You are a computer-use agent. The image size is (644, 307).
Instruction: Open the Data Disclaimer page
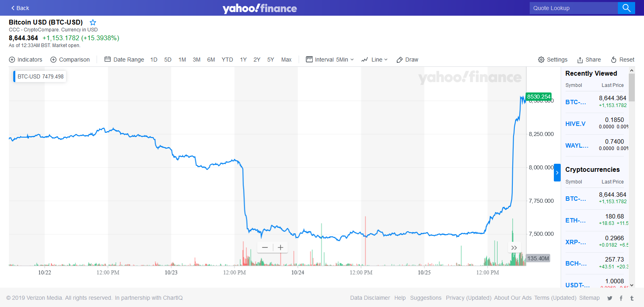pos(369,298)
